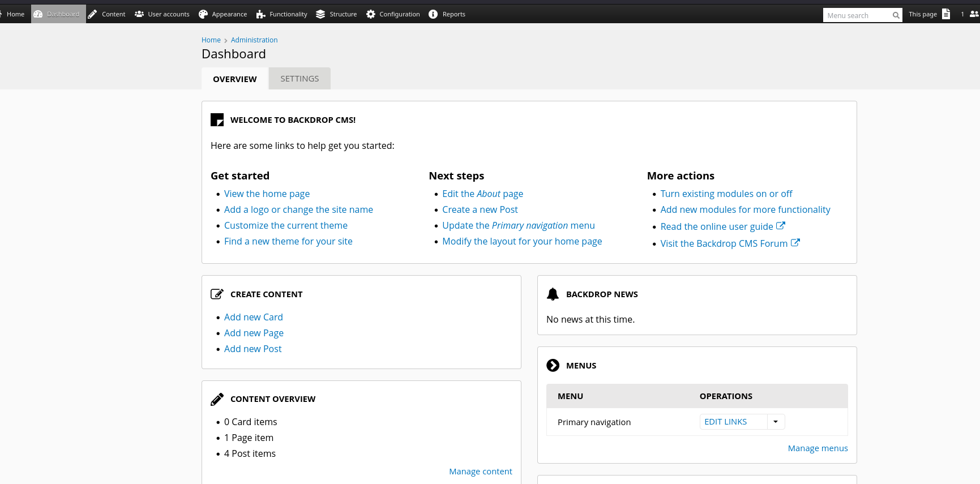Click the Appearance palette icon
The height and width of the screenshot is (484, 980).
coord(203,14)
